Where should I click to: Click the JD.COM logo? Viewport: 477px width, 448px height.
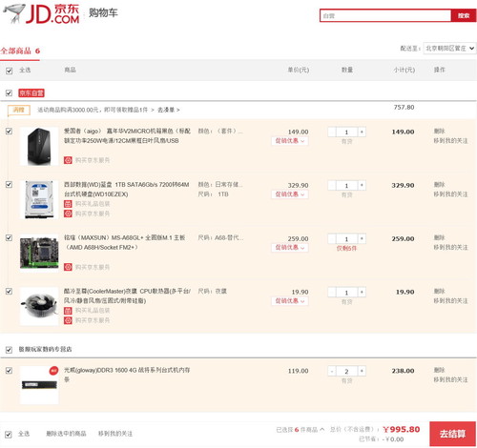click(41, 14)
